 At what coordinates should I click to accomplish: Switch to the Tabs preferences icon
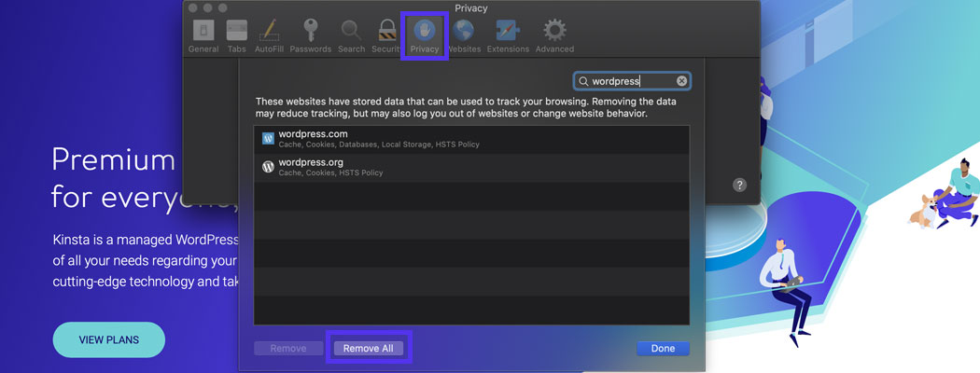click(x=237, y=35)
